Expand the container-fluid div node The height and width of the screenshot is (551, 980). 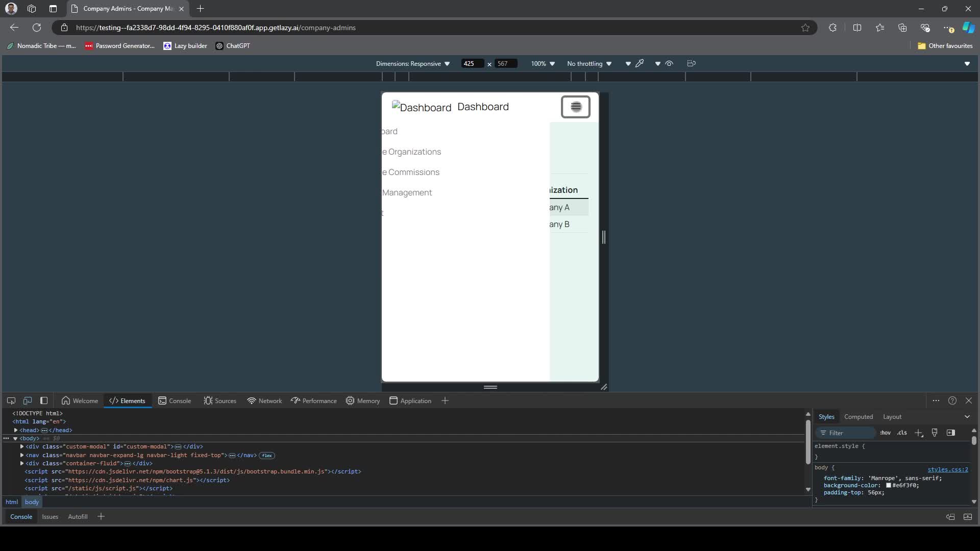22,463
